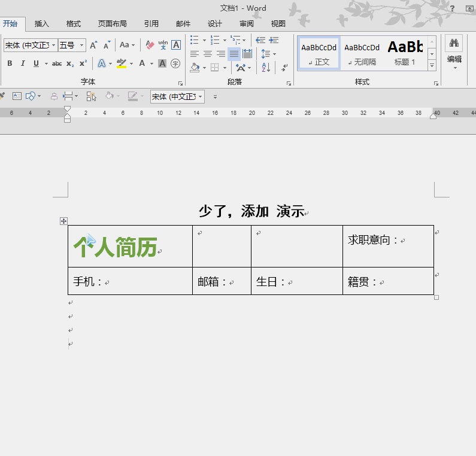Open the quick toolbar font dropdown
This screenshot has height=456, width=476.
coord(201,97)
